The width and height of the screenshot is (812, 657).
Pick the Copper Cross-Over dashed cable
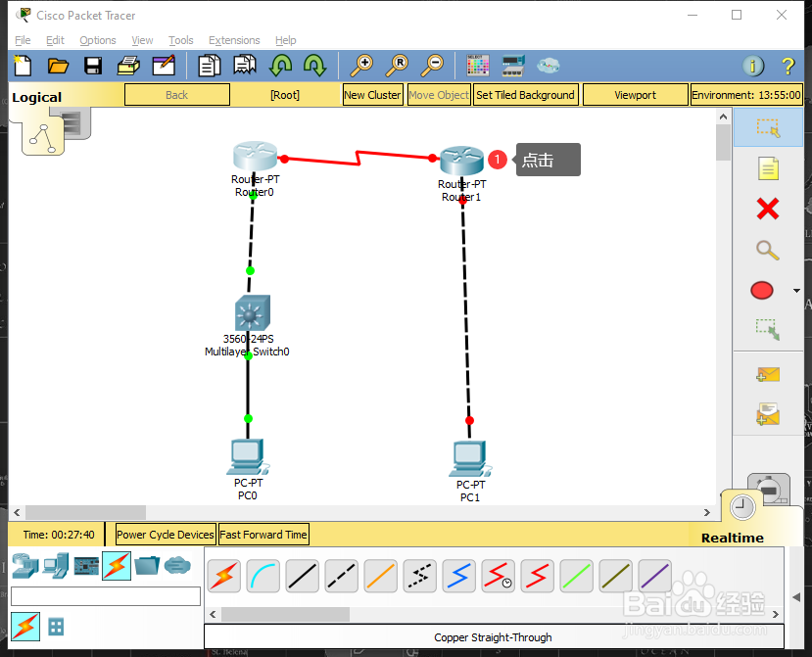point(341,576)
